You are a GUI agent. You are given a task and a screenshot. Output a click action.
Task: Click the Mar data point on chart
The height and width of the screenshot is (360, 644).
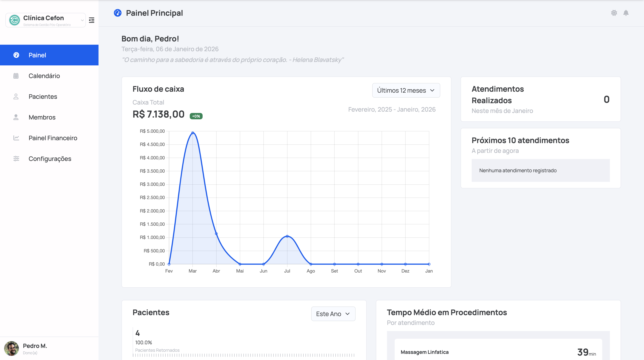pyautogui.click(x=192, y=133)
